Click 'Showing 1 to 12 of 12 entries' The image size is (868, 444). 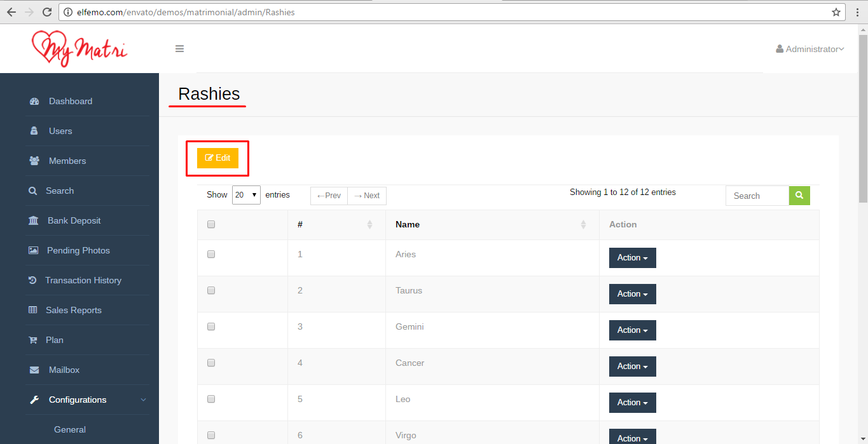[x=623, y=192]
